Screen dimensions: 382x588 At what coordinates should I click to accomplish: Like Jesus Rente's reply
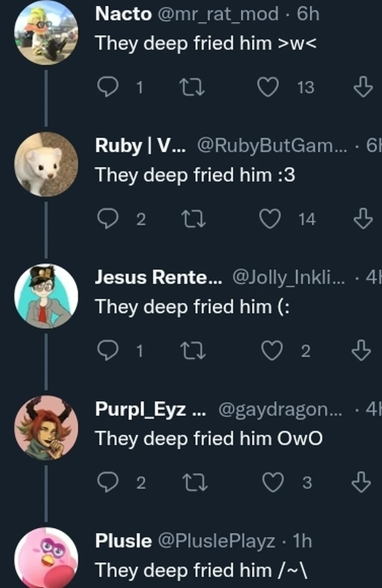click(x=272, y=350)
